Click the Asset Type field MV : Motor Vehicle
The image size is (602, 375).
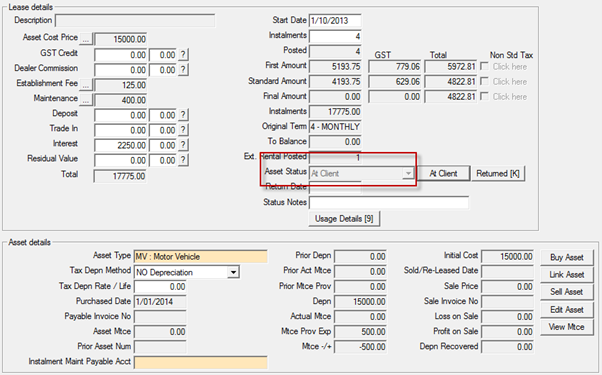pos(200,257)
